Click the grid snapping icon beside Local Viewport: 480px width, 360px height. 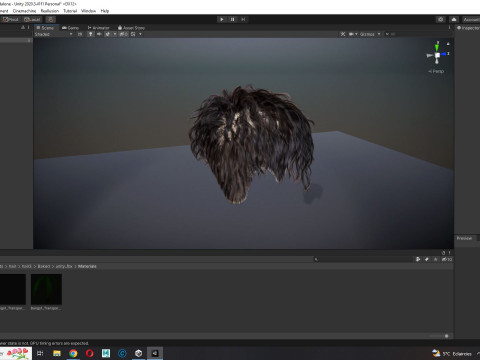51,19
